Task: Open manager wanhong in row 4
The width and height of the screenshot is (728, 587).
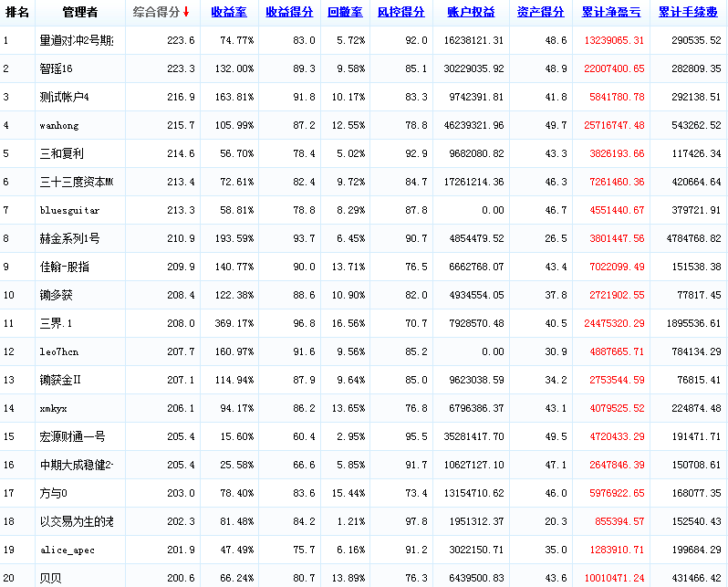Action: pyautogui.click(x=58, y=125)
